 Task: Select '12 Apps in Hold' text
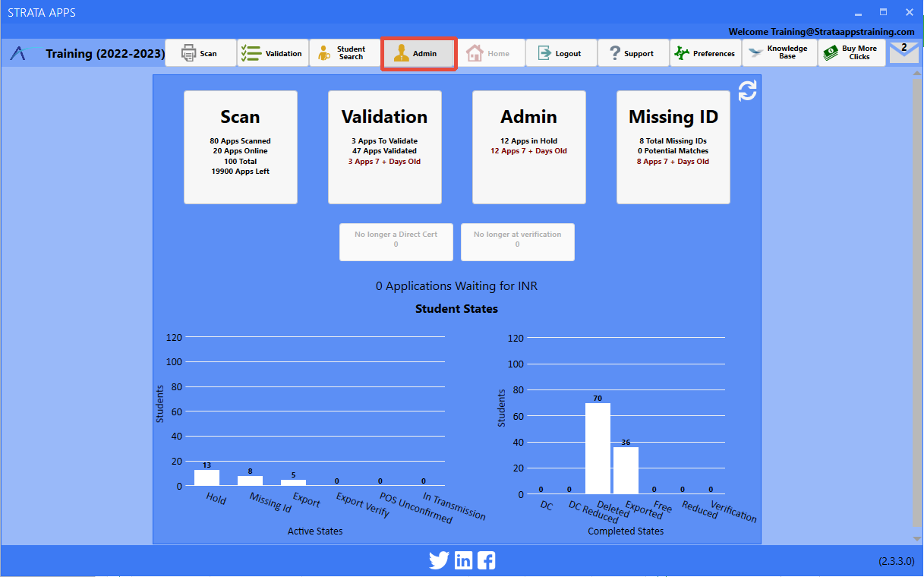tap(529, 141)
